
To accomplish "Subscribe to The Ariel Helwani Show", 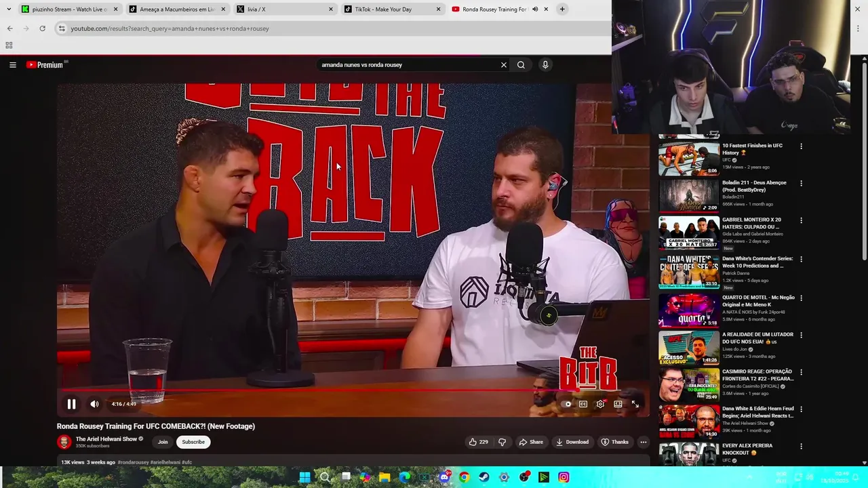I will 193,442.
